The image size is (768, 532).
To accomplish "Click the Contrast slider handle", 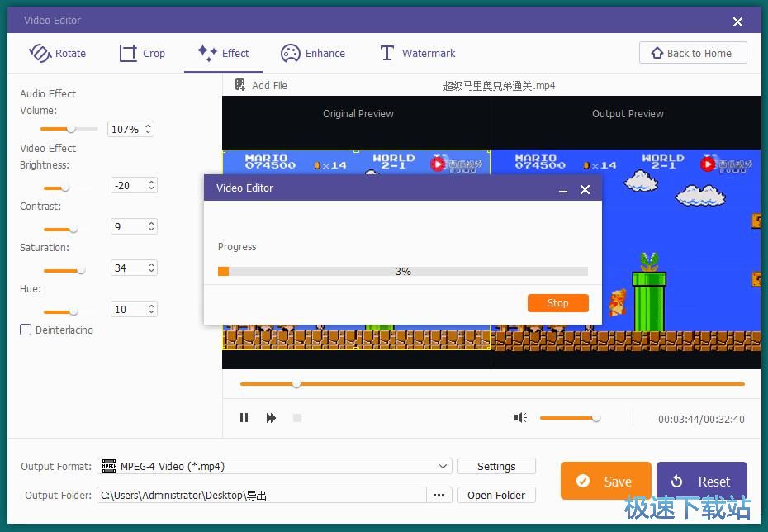I will [x=73, y=230].
